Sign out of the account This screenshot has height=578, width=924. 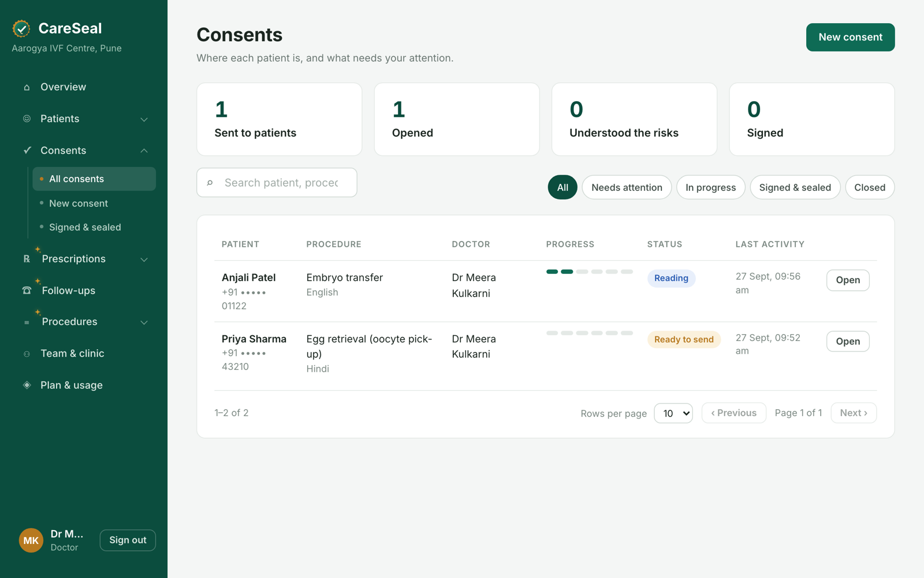pos(128,540)
